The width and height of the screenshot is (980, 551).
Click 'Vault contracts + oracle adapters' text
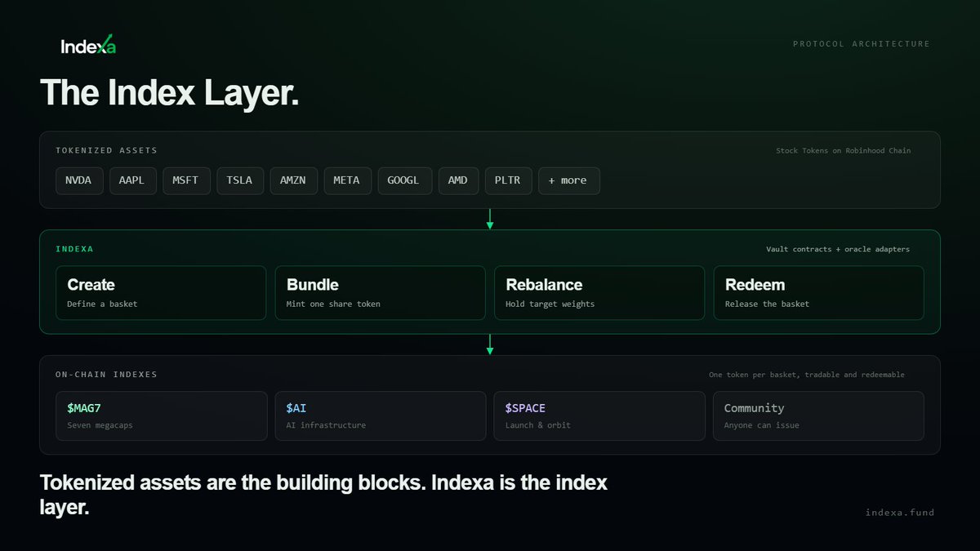tap(838, 249)
